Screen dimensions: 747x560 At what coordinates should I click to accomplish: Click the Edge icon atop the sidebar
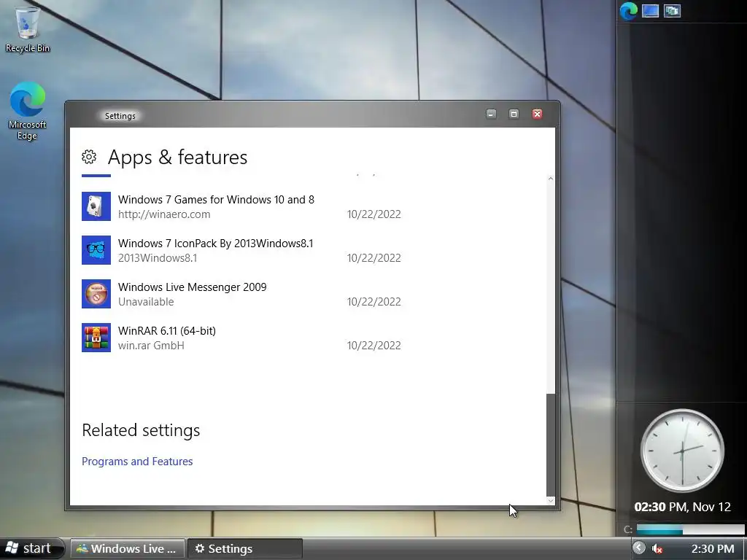tap(628, 11)
